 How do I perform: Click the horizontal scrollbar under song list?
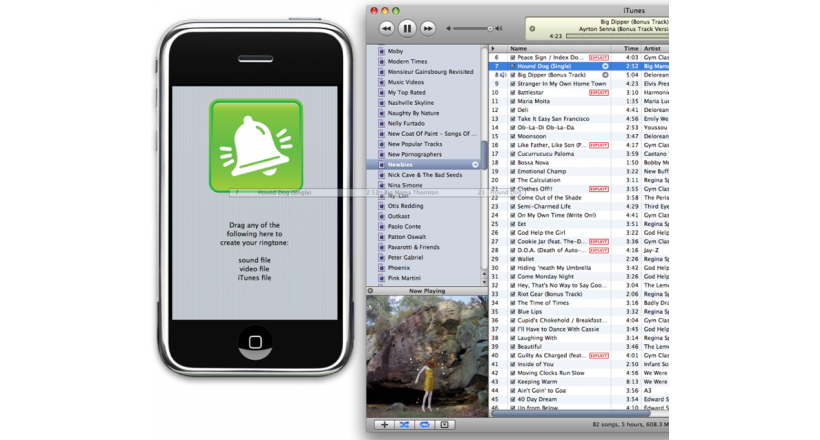(x=570, y=414)
